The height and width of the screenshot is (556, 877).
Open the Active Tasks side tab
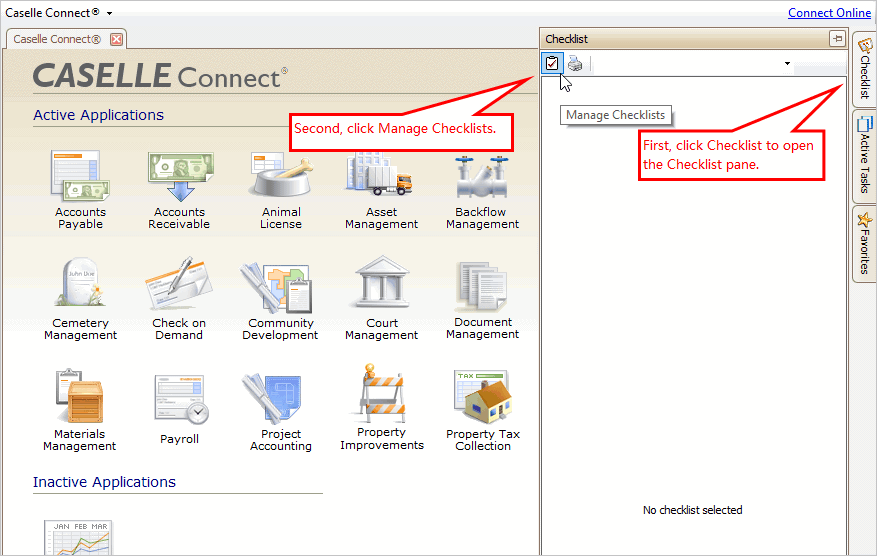click(864, 156)
